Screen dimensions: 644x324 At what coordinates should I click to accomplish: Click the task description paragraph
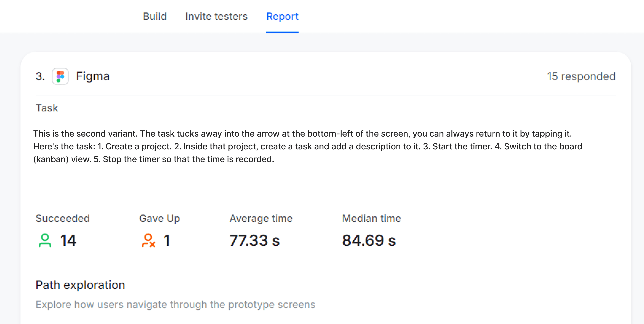tap(308, 147)
